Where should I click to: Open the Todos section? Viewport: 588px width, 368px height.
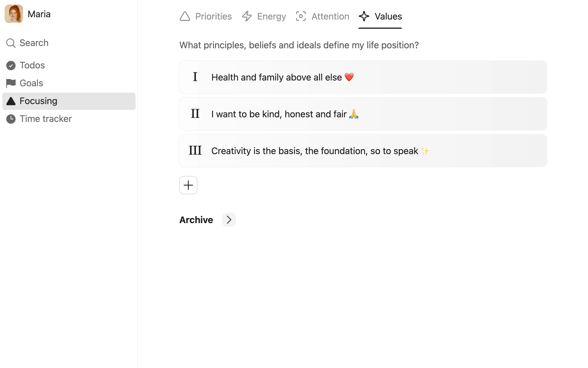click(x=69, y=66)
